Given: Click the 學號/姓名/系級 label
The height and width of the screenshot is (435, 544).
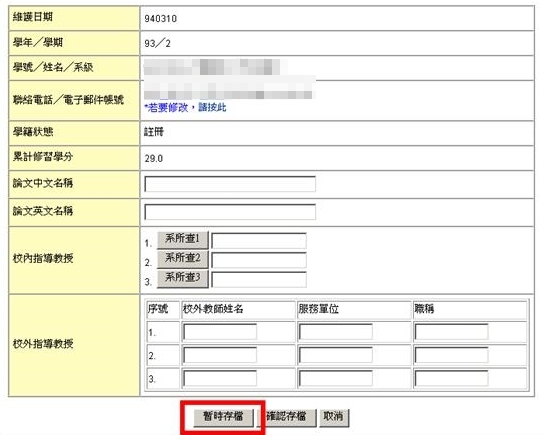Looking at the screenshot, I should coord(53,67).
